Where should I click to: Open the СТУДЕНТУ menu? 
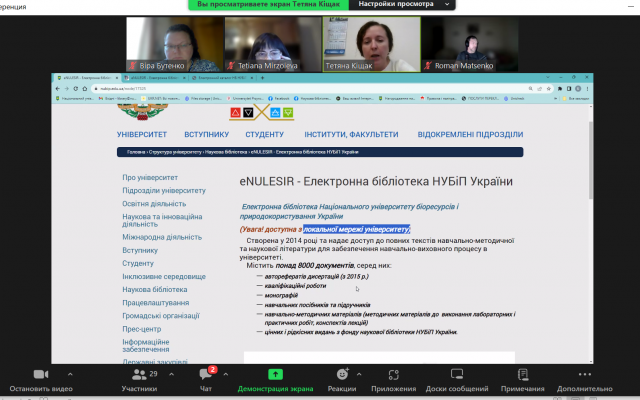[x=264, y=134]
